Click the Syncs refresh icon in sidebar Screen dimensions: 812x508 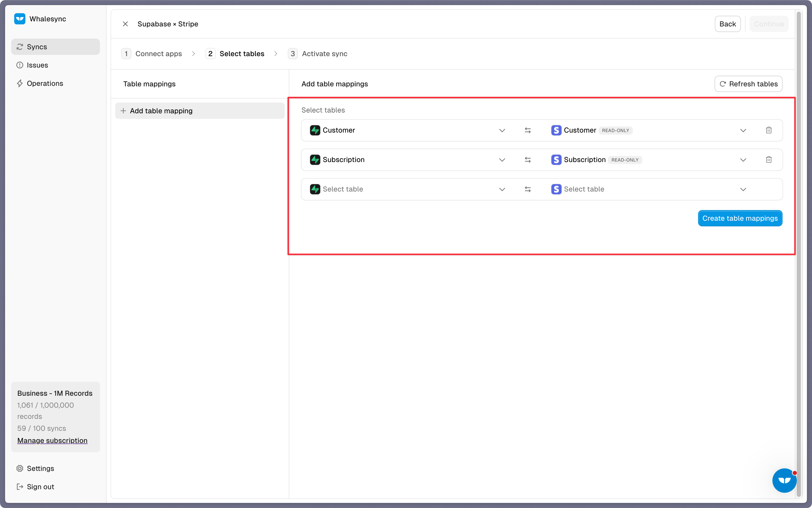click(20, 47)
